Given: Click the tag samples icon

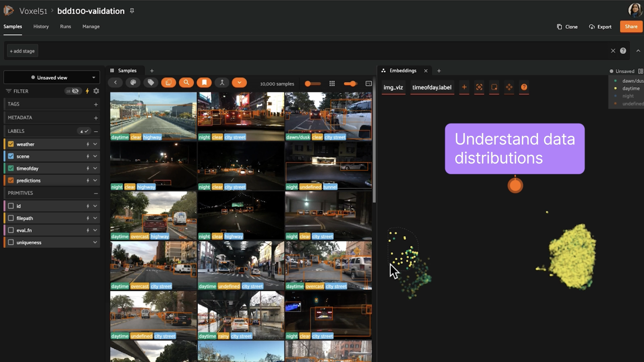Looking at the screenshot, I should [151, 83].
